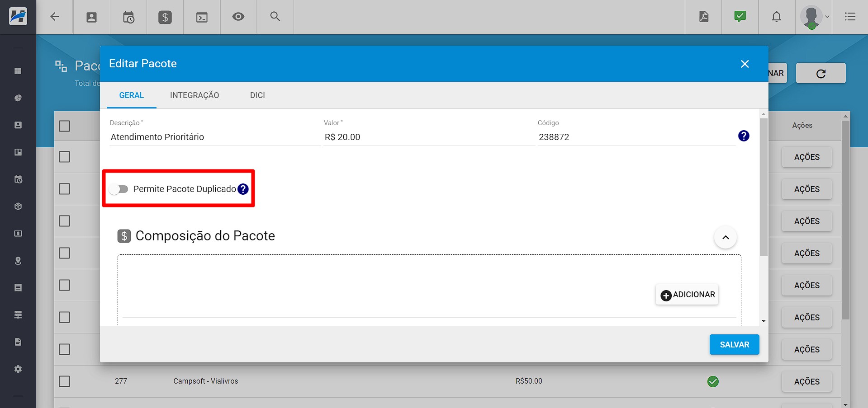Open the pie chart icon in sidebar
This screenshot has height=408, width=868.
(x=18, y=98)
